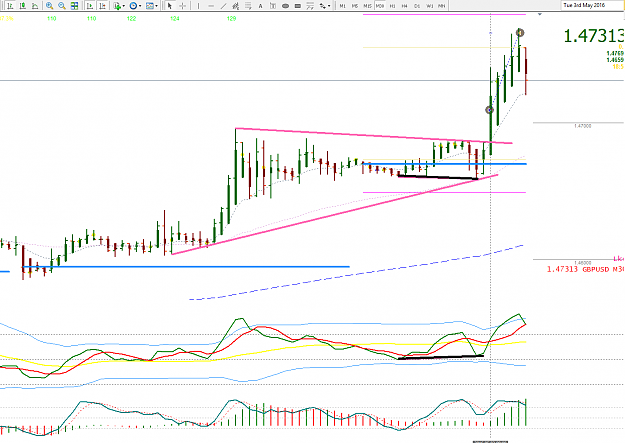Click the red '1.47313 GBPUSD M30' label

[x=585, y=269]
